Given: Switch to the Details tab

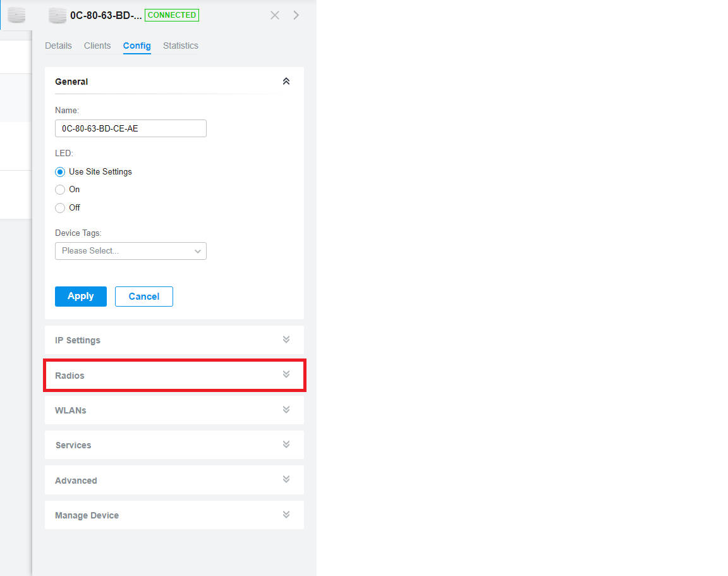Looking at the screenshot, I should (x=58, y=46).
